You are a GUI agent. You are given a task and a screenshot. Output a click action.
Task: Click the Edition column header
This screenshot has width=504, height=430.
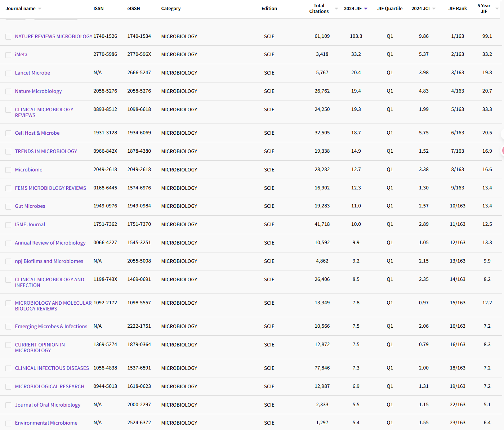(269, 9)
